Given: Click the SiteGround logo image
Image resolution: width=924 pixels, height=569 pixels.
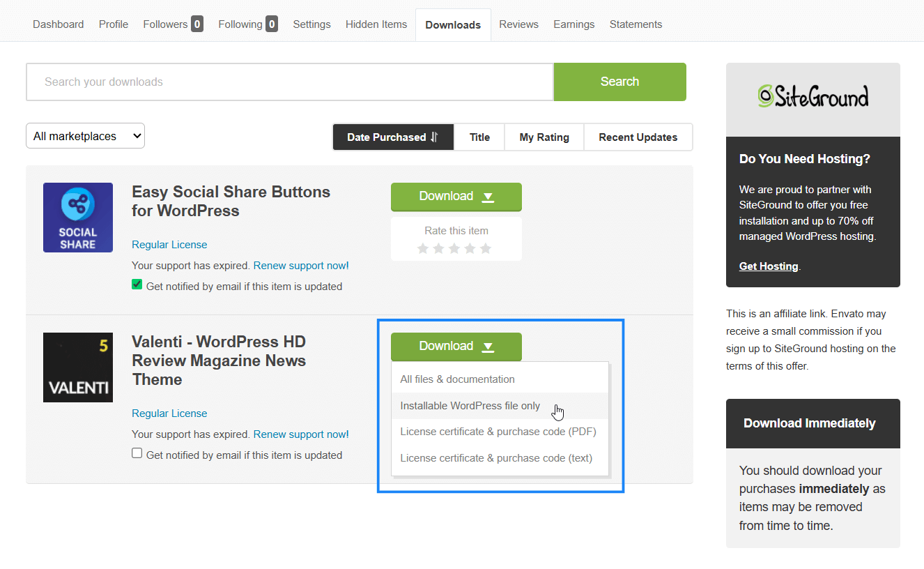Looking at the screenshot, I should (x=813, y=96).
